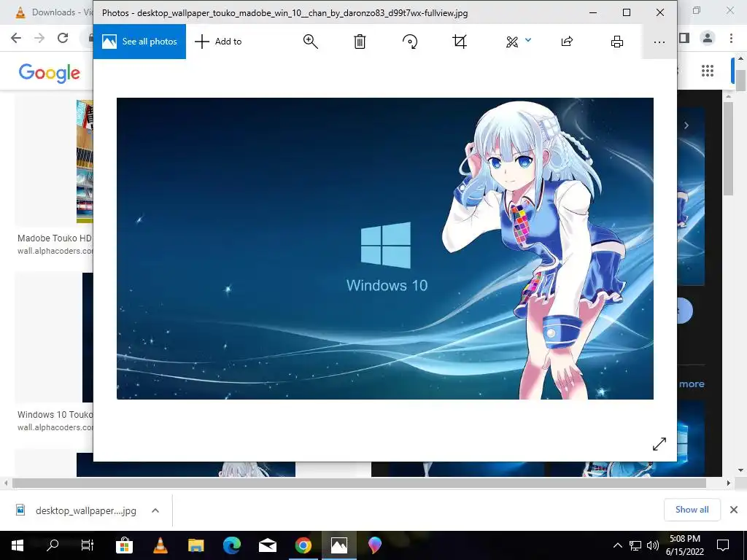Print photo using printer icon
747x560 pixels.
pos(617,42)
